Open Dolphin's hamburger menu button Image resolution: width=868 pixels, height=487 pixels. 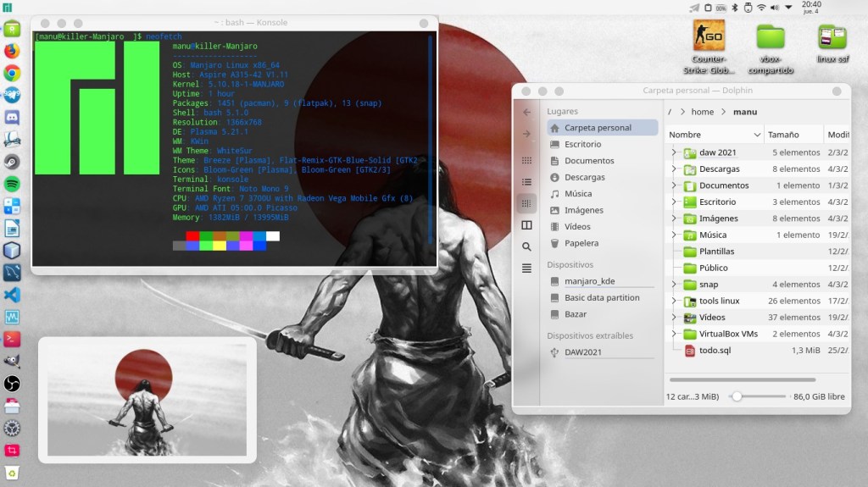point(526,268)
